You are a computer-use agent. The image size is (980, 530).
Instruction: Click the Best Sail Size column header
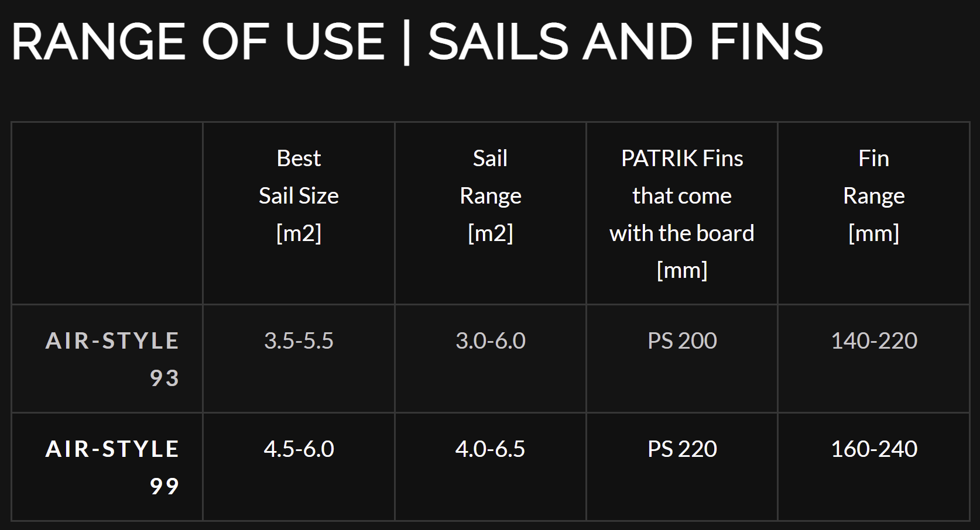pyautogui.click(x=299, y=195)
